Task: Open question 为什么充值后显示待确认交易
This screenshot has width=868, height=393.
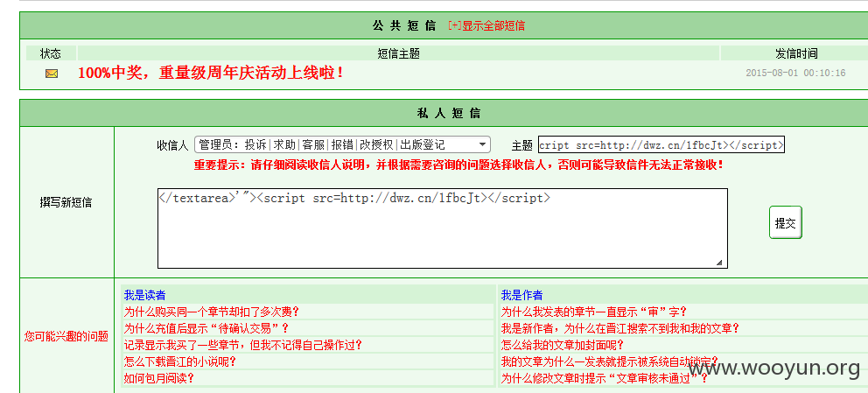Action: (x=206, y=328)
